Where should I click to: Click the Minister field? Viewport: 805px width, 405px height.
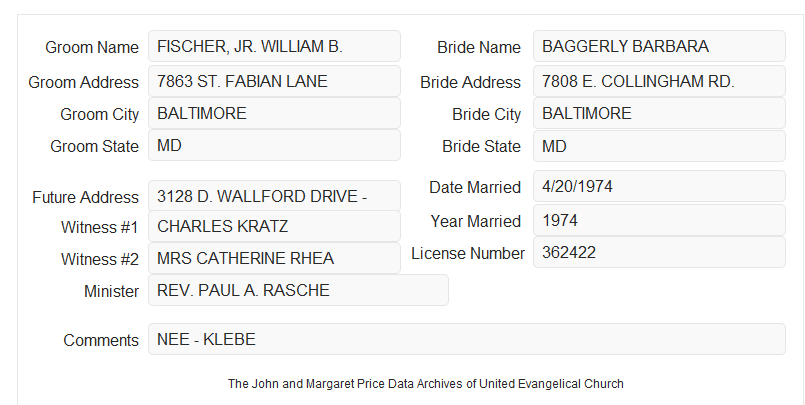[298, 290]
